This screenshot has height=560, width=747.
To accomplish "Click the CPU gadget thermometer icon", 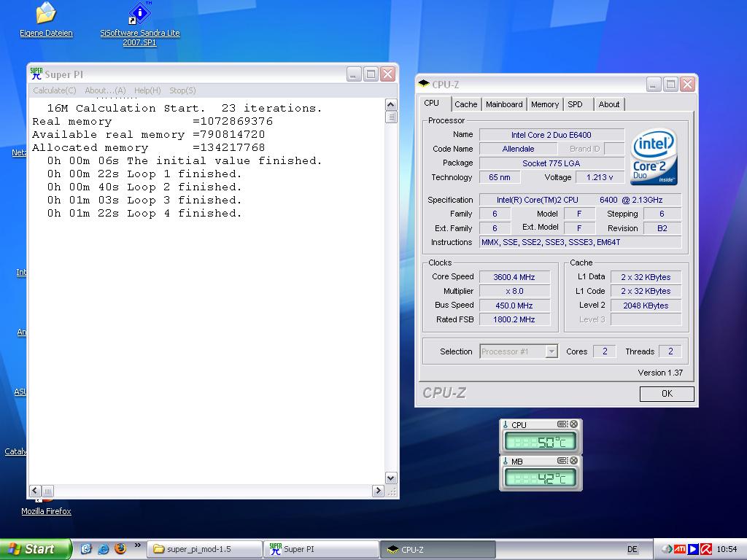I will (x=506, y=424).
